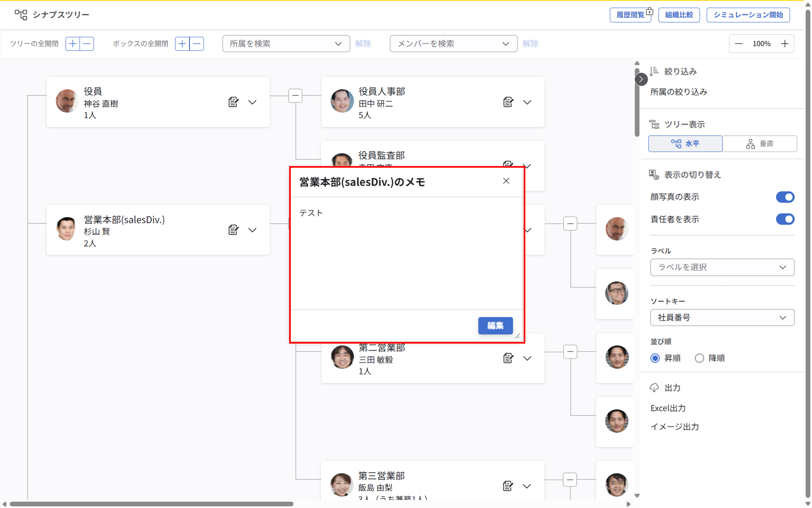
Task: Open 所属を検索 dropdown
Action: pos(286,44)
